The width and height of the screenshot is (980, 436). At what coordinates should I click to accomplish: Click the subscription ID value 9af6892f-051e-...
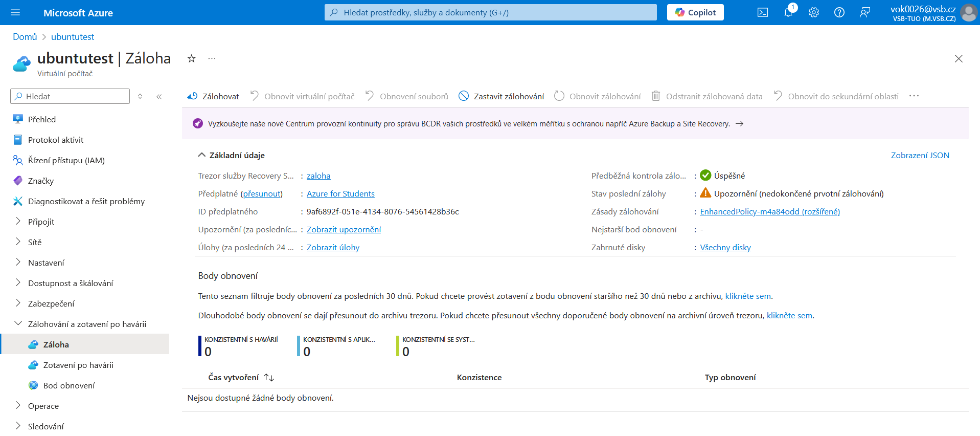point(382,211)
